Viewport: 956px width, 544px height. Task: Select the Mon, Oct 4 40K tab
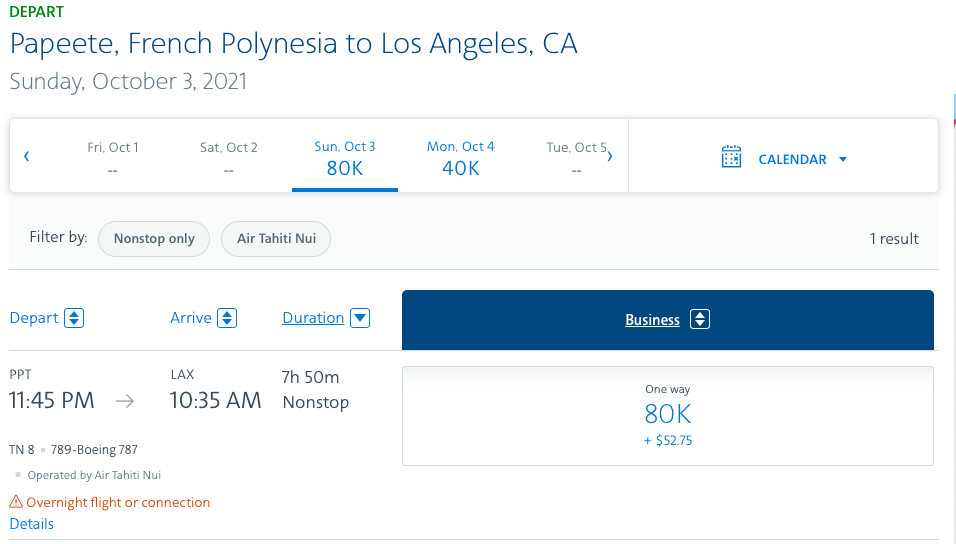click(461, 158)
